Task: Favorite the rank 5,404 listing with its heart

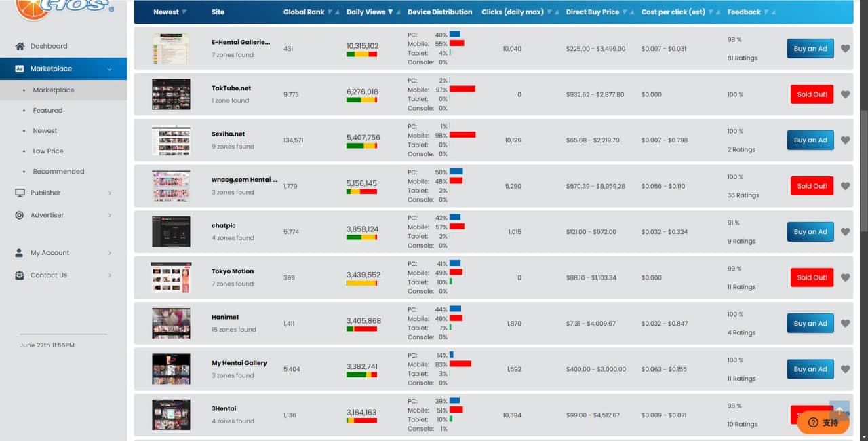Action: (845, 369)
